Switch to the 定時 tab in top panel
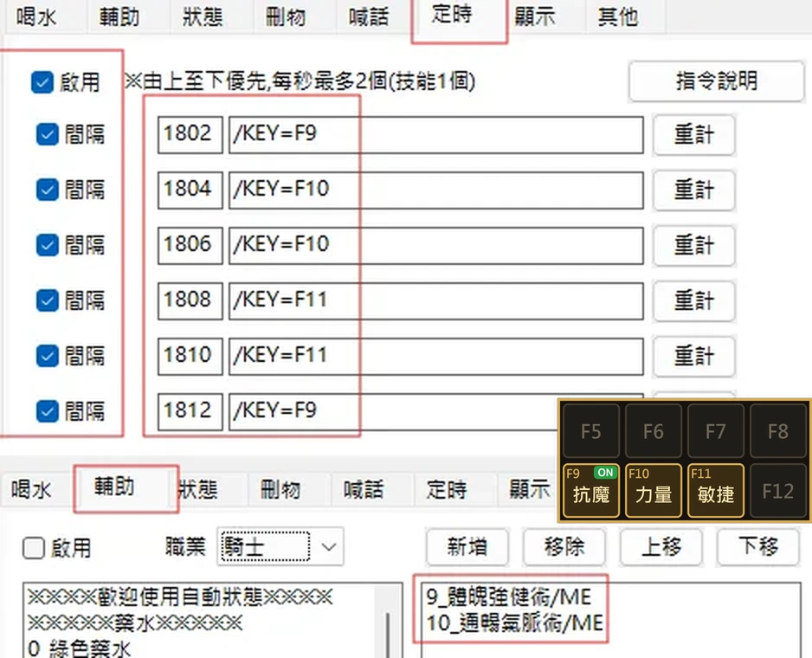 [452, 15]
